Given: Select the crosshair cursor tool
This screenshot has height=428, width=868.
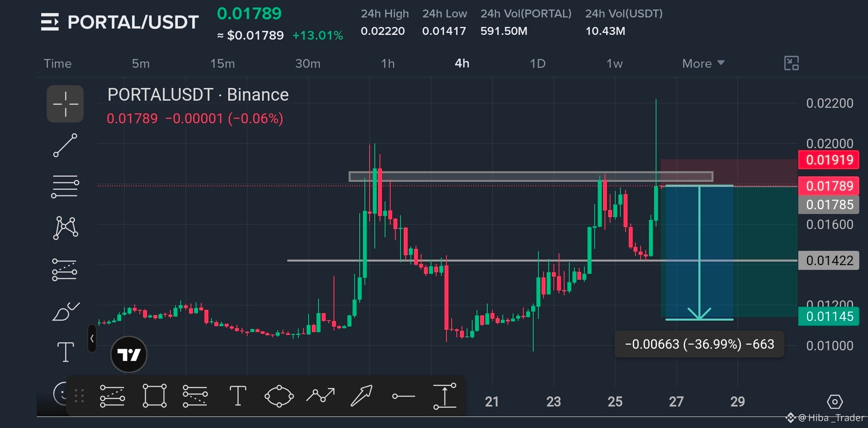Looking at the screenshot, I should 65,104.
